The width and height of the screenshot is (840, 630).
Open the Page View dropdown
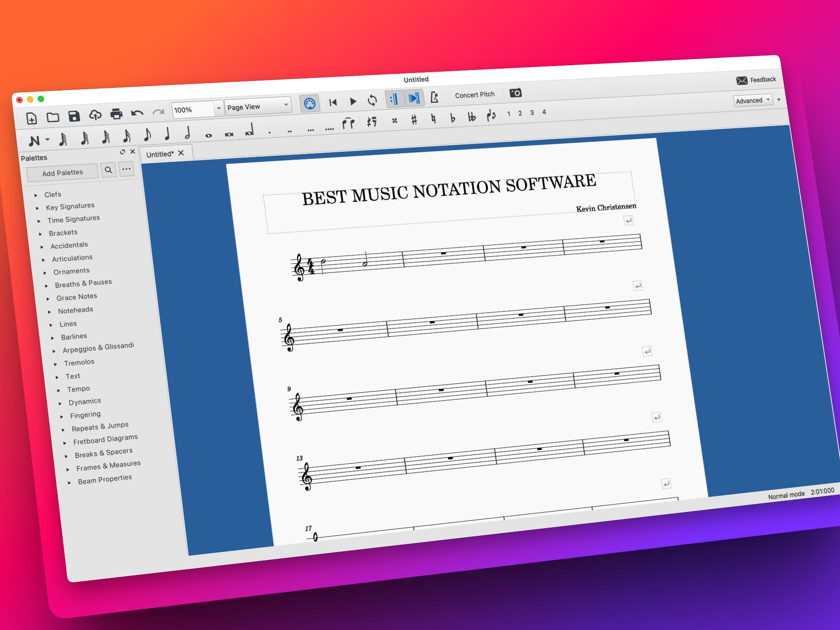point(257,106)
